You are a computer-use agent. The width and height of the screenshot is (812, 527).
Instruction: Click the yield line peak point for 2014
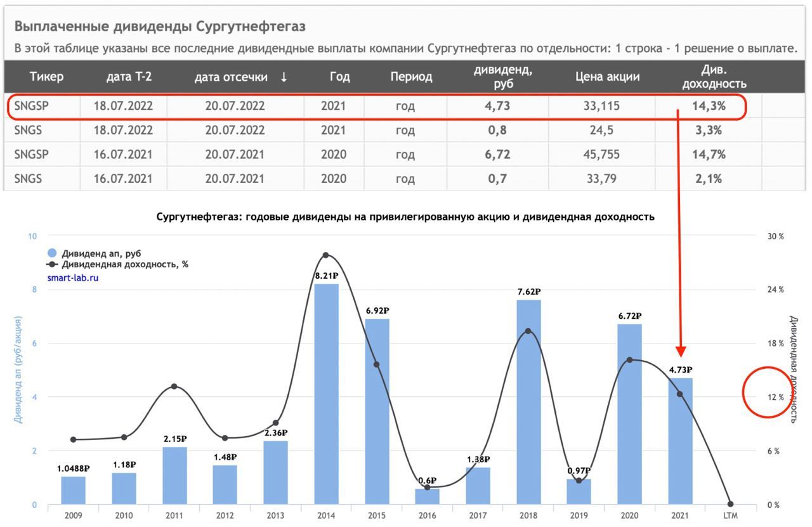point(326,255)
